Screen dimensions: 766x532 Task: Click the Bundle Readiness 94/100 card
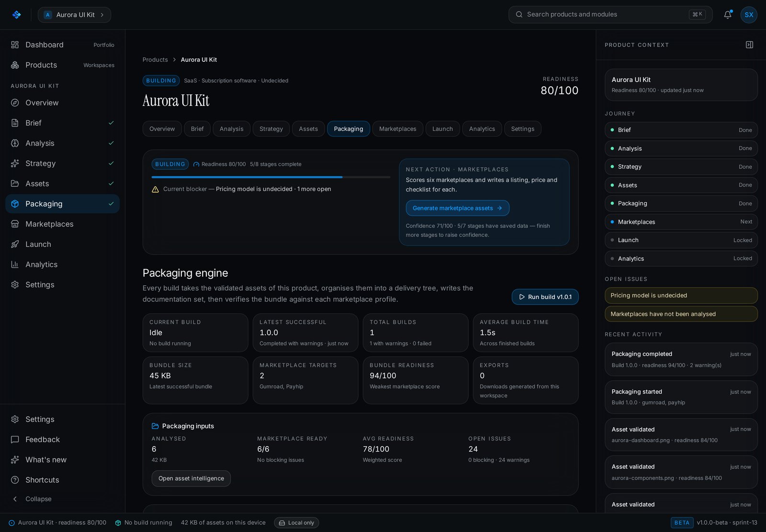[x=416, y=380]
